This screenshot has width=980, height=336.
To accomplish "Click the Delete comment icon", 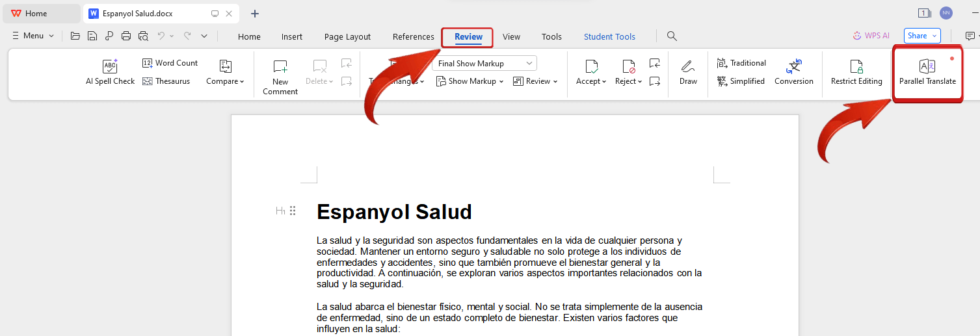I will [320, 66].
